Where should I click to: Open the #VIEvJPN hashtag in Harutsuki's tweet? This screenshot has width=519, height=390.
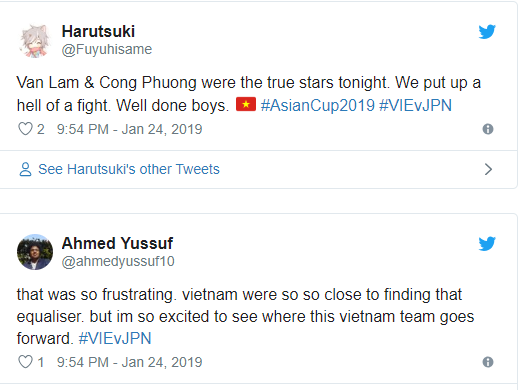[x=415, y=105]
